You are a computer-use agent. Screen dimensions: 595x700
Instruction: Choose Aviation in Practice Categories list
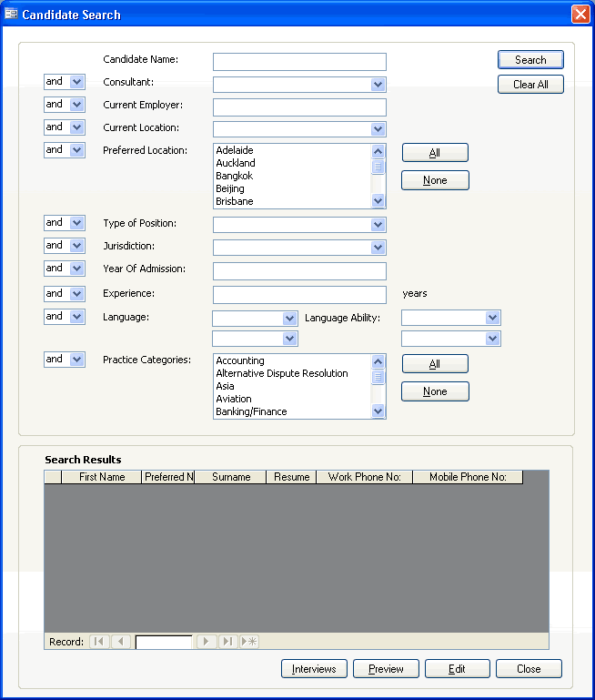click(x=234, y=399)
